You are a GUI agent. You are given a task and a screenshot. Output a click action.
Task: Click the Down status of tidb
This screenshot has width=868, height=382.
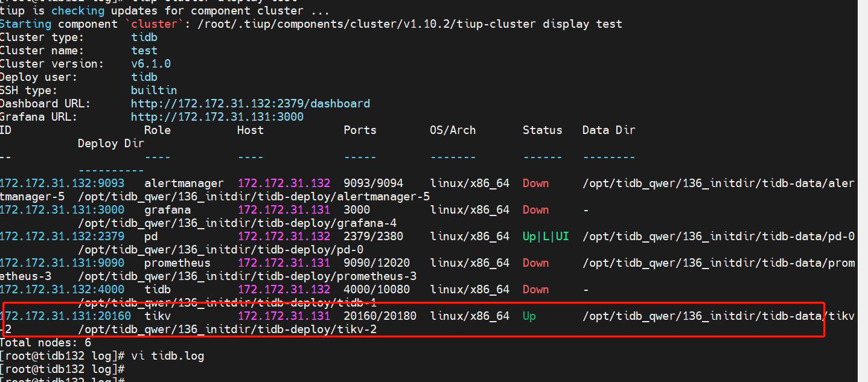(x=535, y=290)
